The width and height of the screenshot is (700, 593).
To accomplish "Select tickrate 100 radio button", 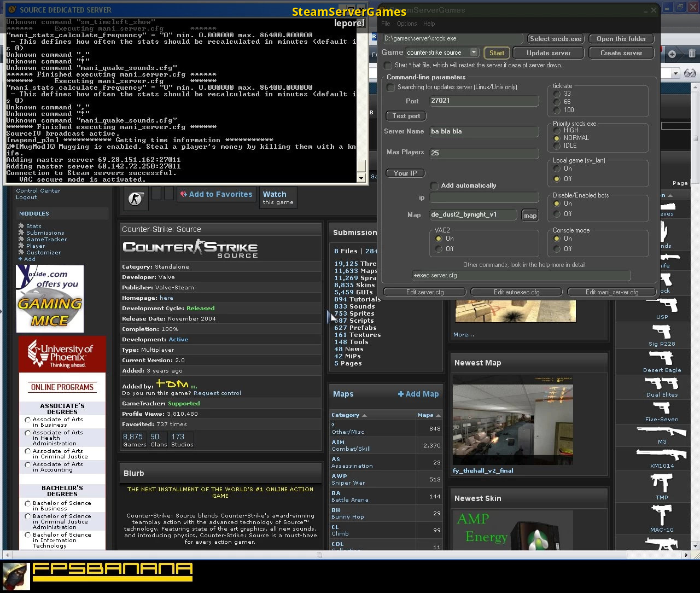I will [557, 111].
